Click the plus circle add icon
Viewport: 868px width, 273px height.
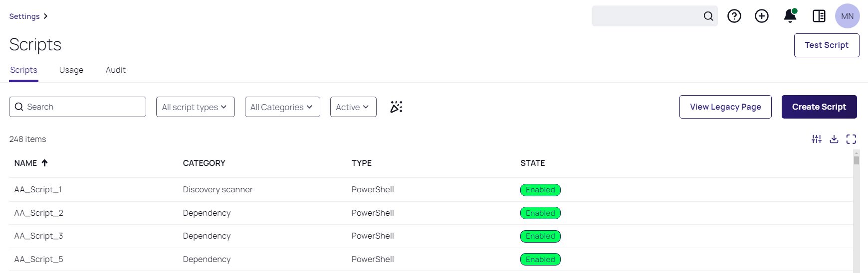[x=762, y=16]
